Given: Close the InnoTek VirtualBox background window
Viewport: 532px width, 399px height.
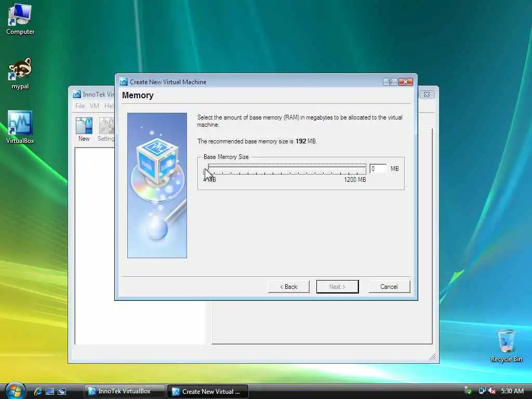Looking at the screenshot, I should pyautogui.click(x=427, y=95).
